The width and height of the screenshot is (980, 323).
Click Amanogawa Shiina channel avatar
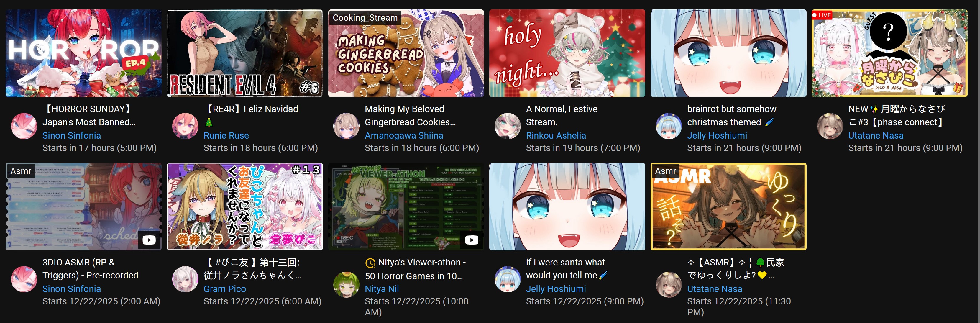pyautogui.click(x=346, y=126)
